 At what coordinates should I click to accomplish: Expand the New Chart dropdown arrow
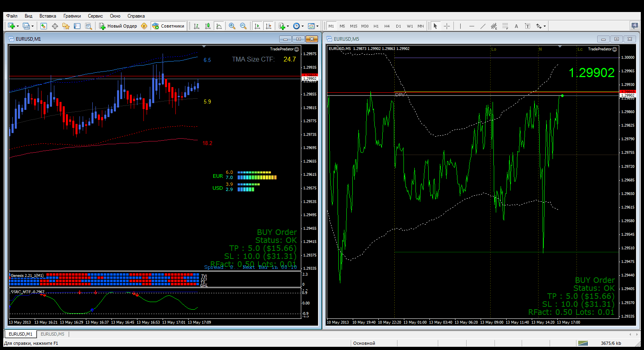[x=18, y=26]
